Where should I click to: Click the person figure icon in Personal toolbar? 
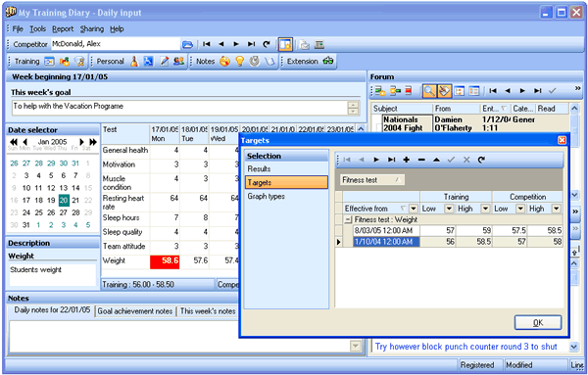pyautogui.click(x=134, y=61)
